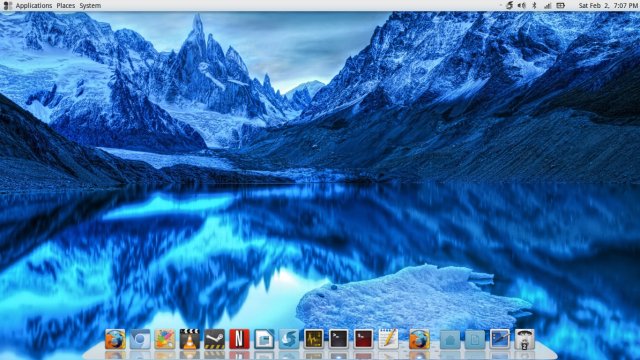
Task: Open the red root terminal icon
Action: click(x=363, y=339)
